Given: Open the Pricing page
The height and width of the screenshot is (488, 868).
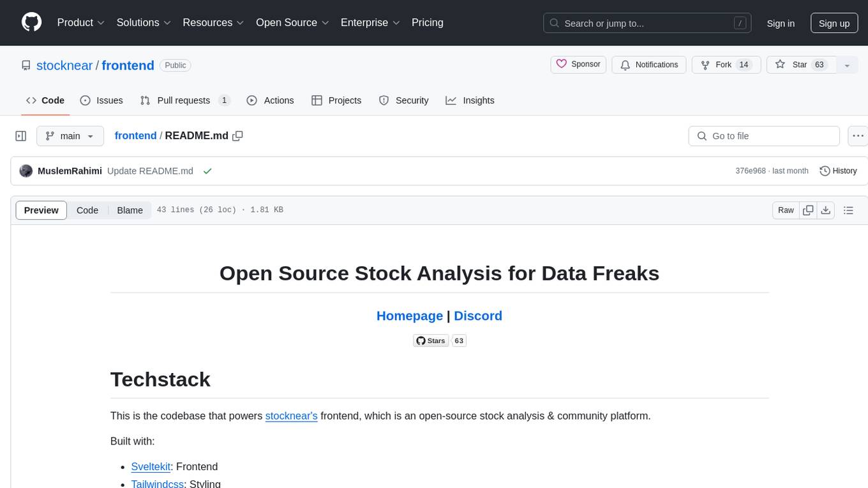Looking at the screenshot, I should [x=428, y=22].
